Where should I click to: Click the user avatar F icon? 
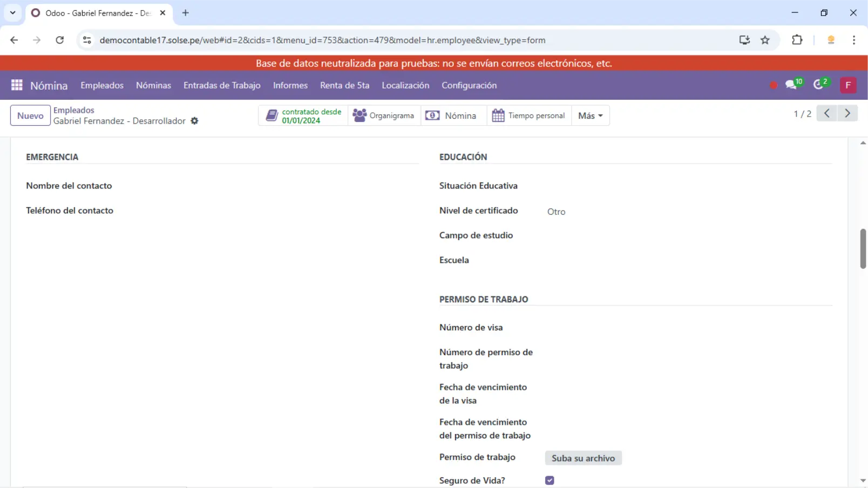click(x=848, y=85)
